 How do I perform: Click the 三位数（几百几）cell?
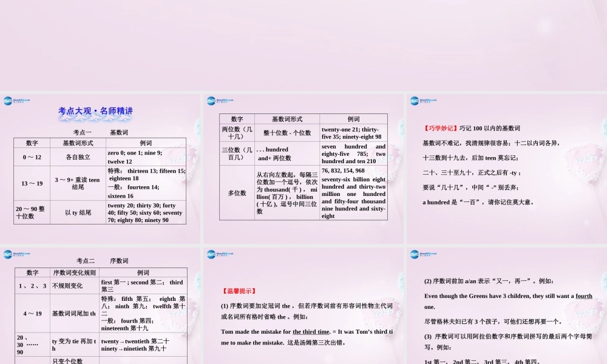[x=237, y=153]
